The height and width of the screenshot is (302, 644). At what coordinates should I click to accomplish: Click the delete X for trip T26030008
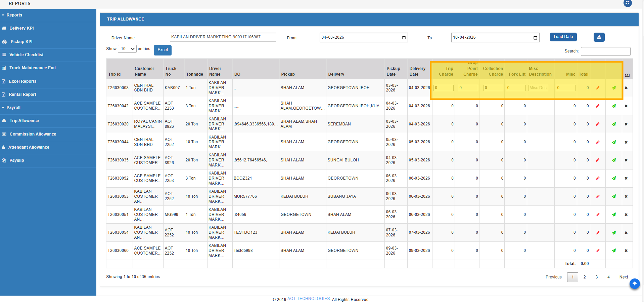(626, 88)
